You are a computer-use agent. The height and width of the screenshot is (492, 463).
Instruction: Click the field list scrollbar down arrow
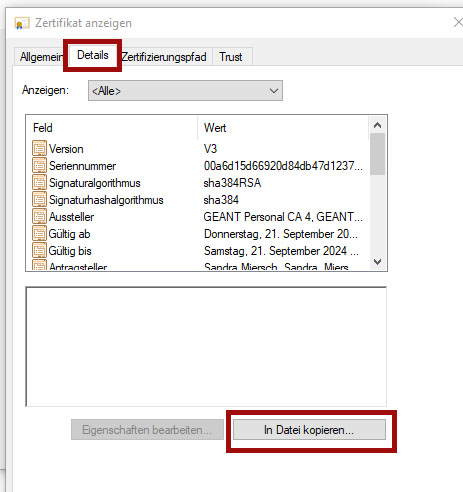pos(377,262)
